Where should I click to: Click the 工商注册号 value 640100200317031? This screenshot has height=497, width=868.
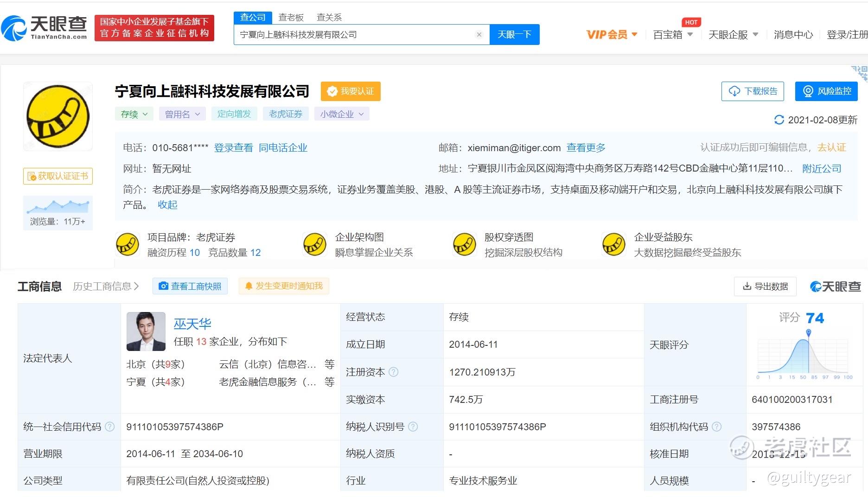coord(792,400)
